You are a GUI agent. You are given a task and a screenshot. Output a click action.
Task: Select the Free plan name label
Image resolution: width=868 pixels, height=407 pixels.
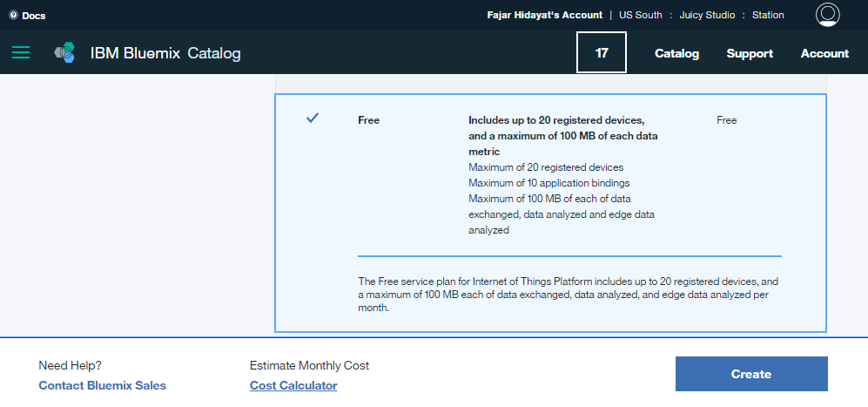(x=368, y=120)
